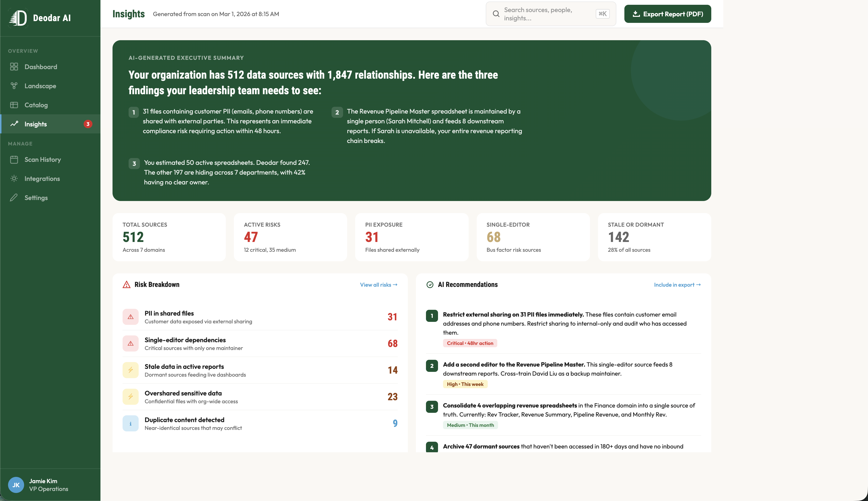
Task: Open View all risks
Action: click(378, 285)
